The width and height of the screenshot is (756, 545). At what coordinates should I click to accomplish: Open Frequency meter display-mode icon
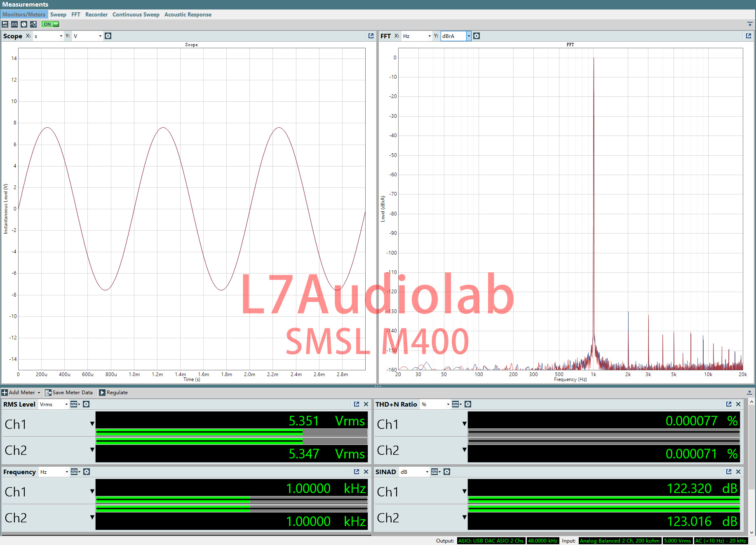point(75,472)
